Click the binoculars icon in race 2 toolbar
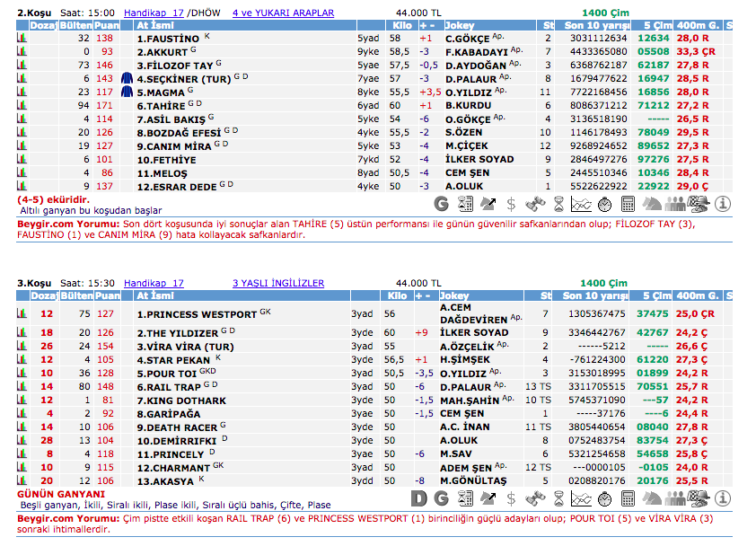This screenshot has width=756, height=546. [534, 204]
